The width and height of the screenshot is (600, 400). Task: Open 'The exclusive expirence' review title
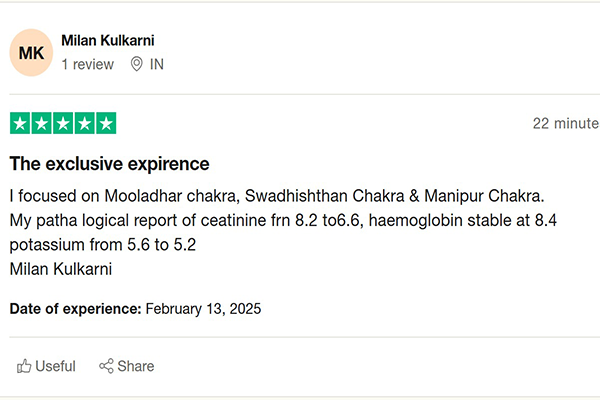(x=110, y=164)
